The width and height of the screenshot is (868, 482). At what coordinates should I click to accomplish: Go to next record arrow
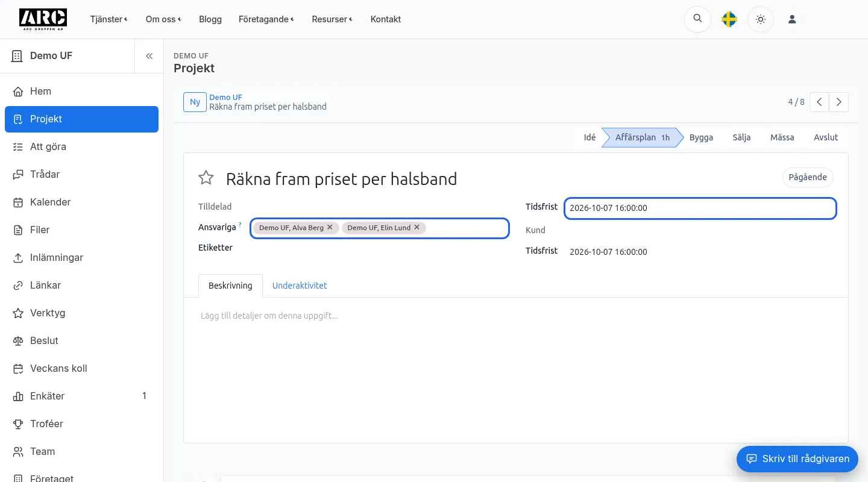point(839,102)
